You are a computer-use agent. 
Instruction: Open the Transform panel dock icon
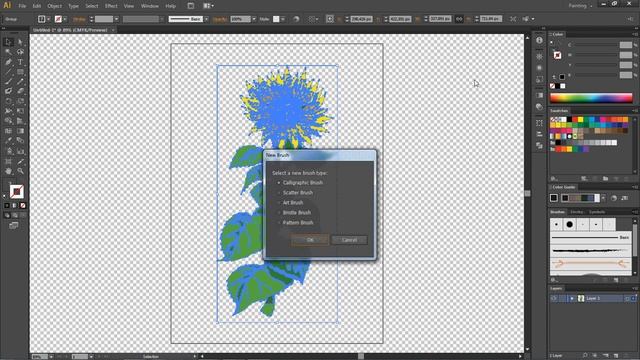click(x=539, y=123)
